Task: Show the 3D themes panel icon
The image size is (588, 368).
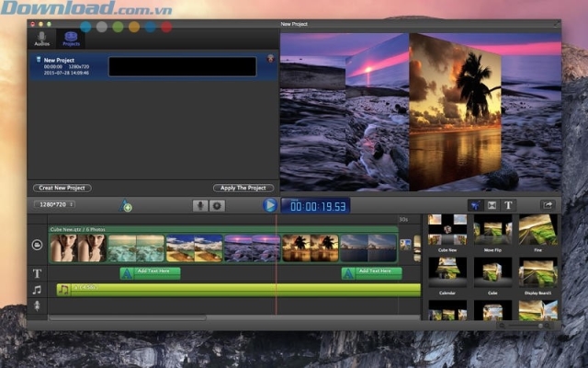Action: pyautogui.click(x=475, y=205)
